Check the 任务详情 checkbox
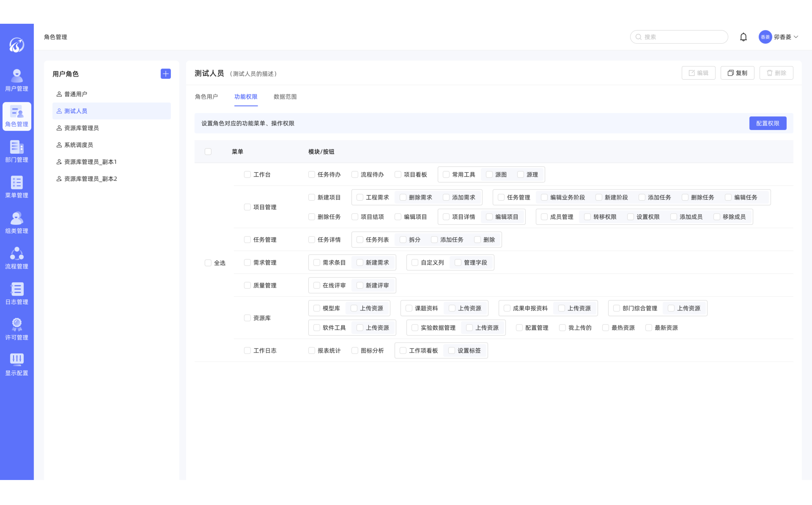 point(311,239)
